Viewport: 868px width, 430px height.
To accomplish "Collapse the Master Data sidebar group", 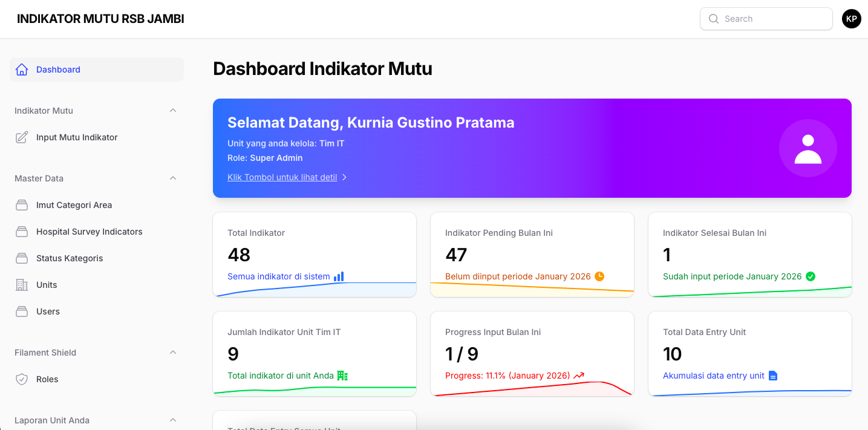I will click(173, 178).
